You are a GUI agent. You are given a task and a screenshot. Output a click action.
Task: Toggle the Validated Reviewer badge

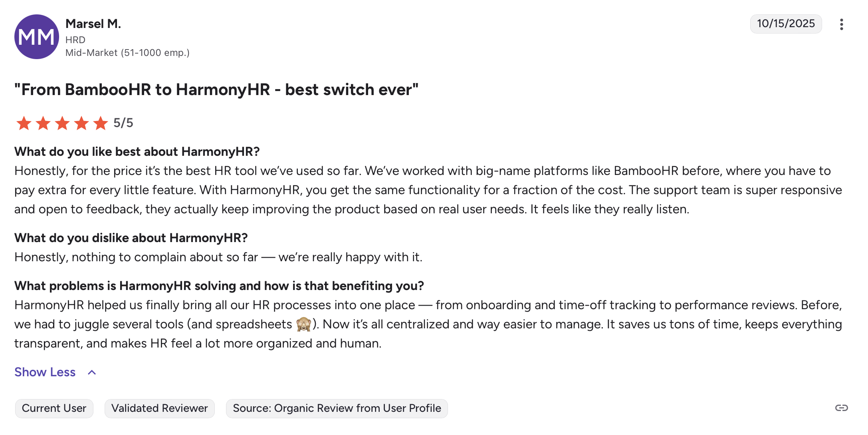coord(159,408)
